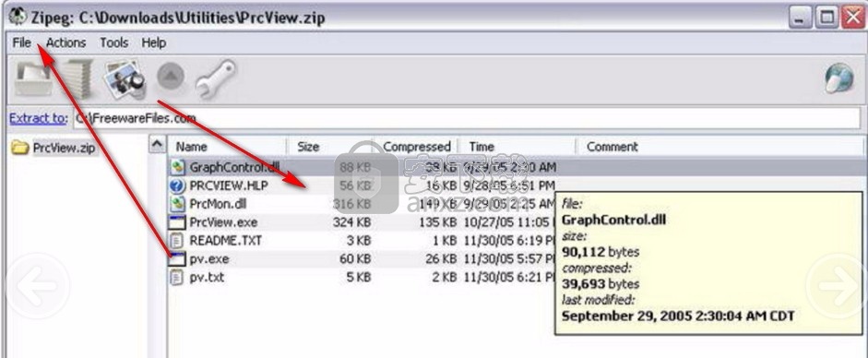868x358 pixels.
Task: Click the PrcView.exe application icon
Action: pyautogui.click(x=177, y=221)
